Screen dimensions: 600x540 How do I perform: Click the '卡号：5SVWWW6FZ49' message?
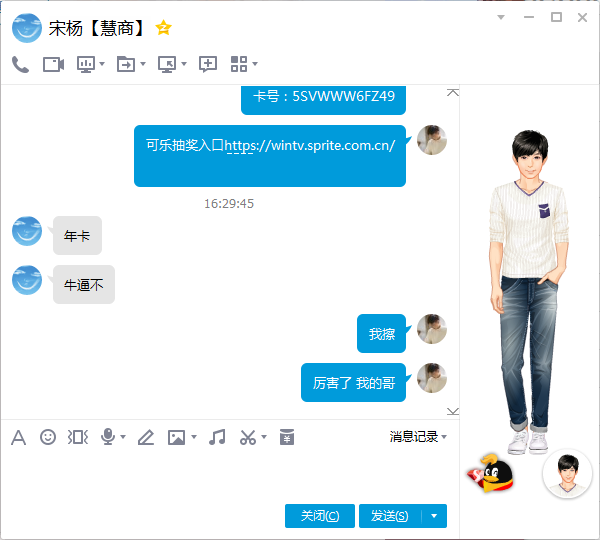coord(323,99)
